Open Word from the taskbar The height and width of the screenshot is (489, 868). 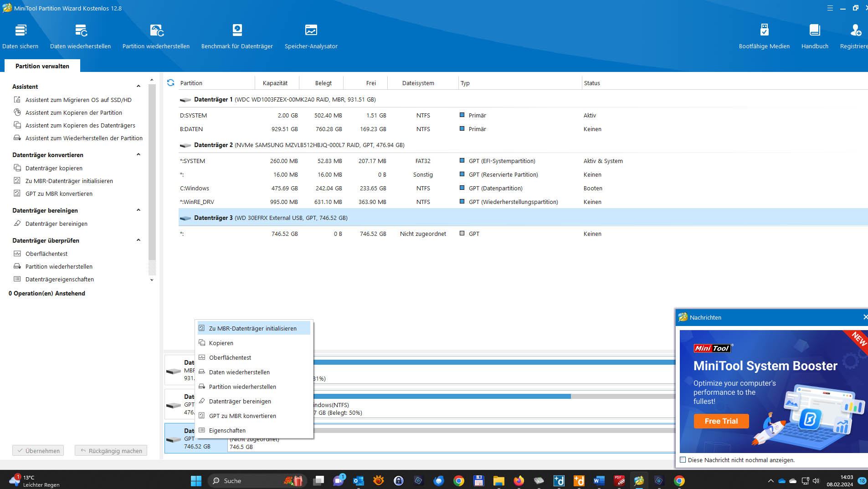coord(599,480)
